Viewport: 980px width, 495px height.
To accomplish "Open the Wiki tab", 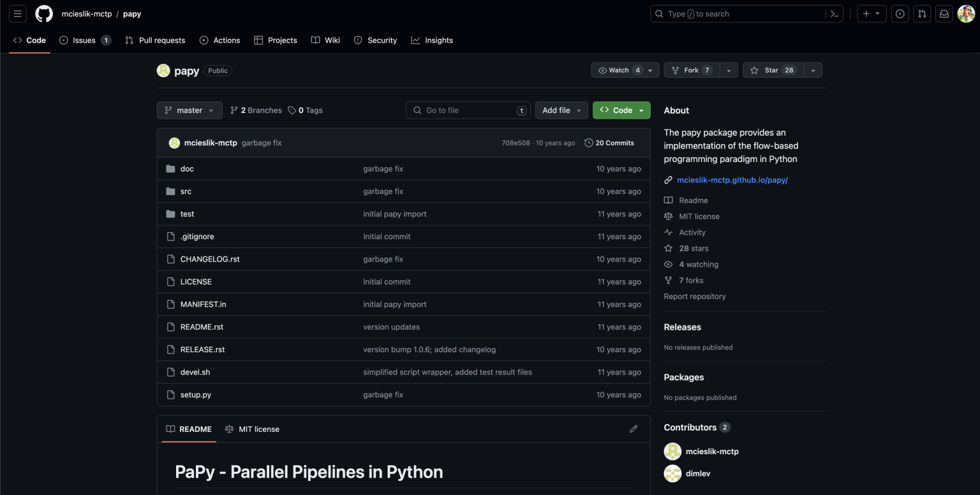I will pyautogui.click(x=325, y=40).
